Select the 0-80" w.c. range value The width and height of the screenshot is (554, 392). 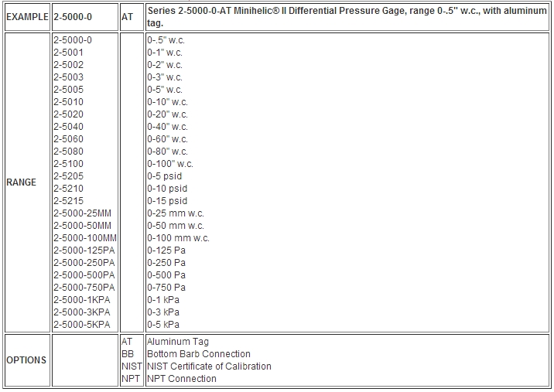click(x=167, y=152)
